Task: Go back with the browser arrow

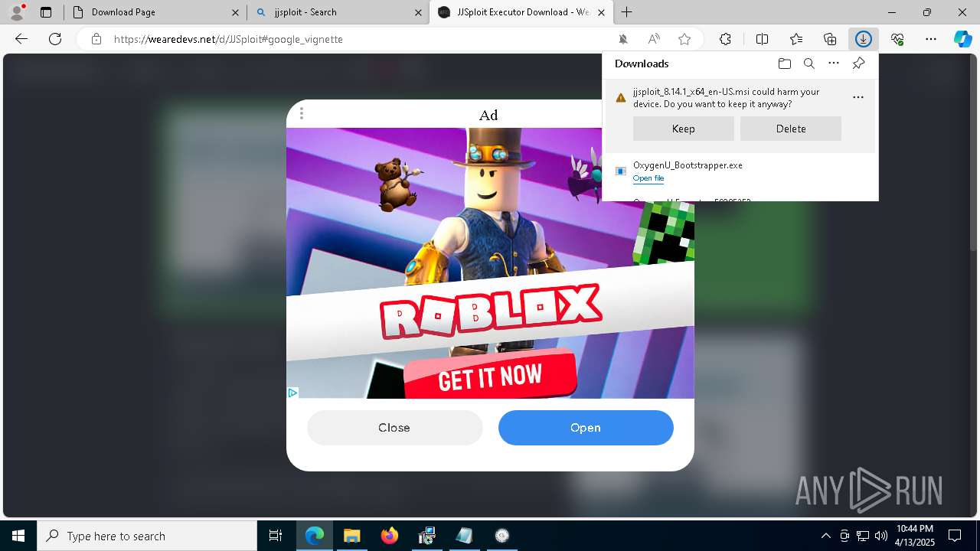Action: coord(21,39)
